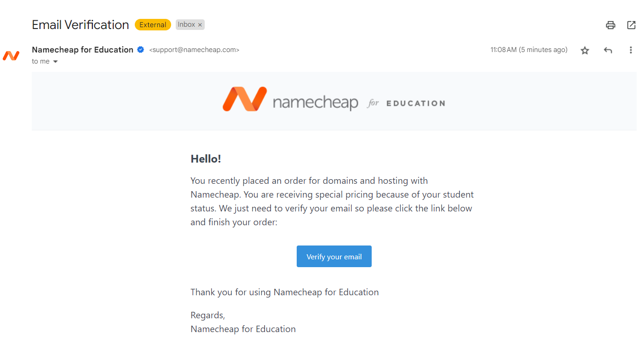Click the "for EDUCATION" text in banner
Screen dimensions: 644x339
tap(406, 103)
